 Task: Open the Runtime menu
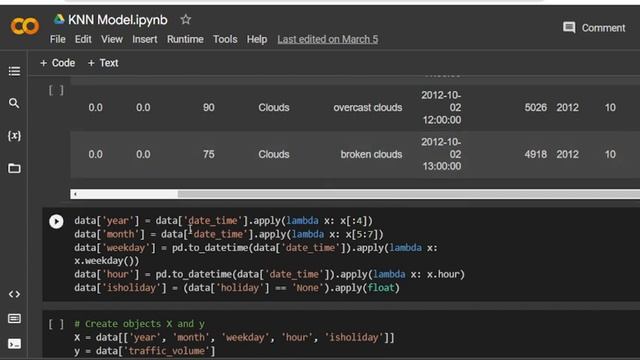click(185, 40)
